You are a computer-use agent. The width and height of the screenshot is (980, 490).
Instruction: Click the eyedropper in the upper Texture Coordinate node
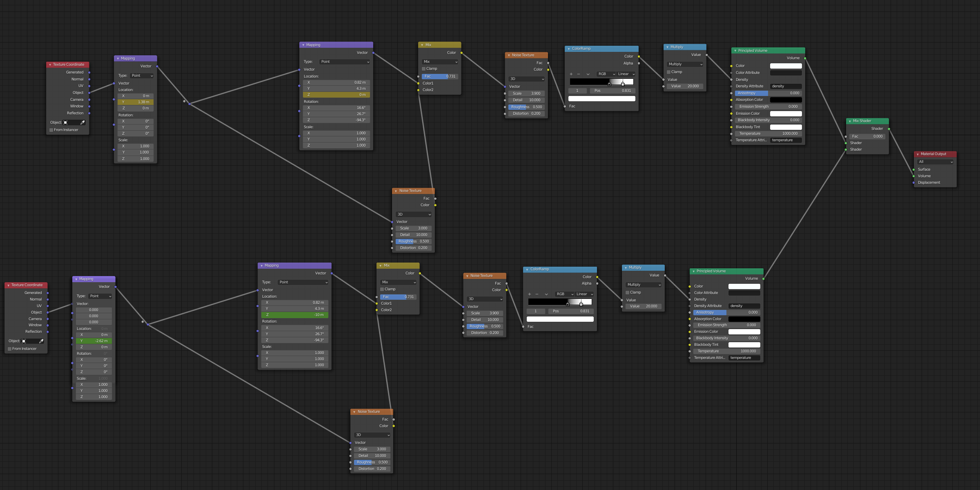click(82, 122)
